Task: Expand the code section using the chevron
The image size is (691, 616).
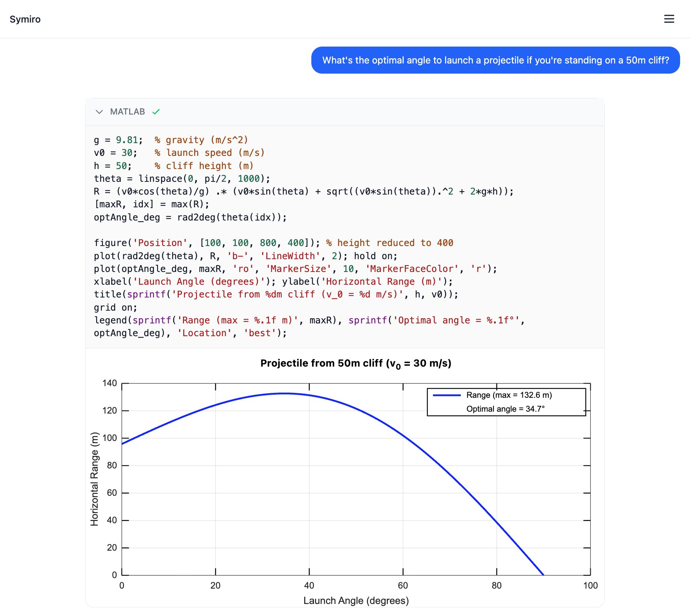Action: [x=99, y=112]
